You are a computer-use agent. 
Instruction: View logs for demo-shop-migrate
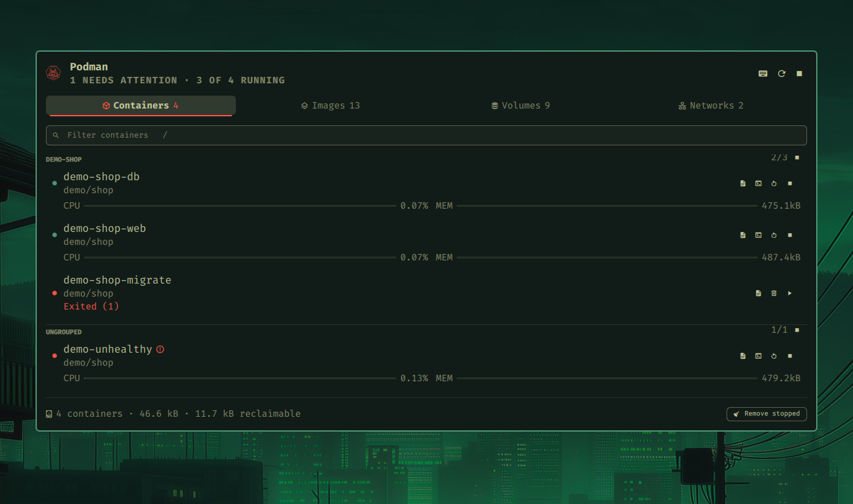click(759, 293)
